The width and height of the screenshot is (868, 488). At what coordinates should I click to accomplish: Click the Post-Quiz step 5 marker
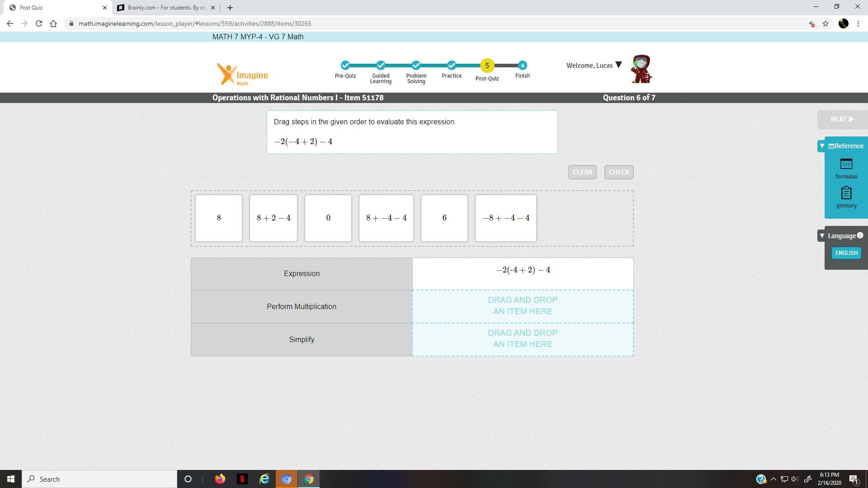(x=487, y=66)
